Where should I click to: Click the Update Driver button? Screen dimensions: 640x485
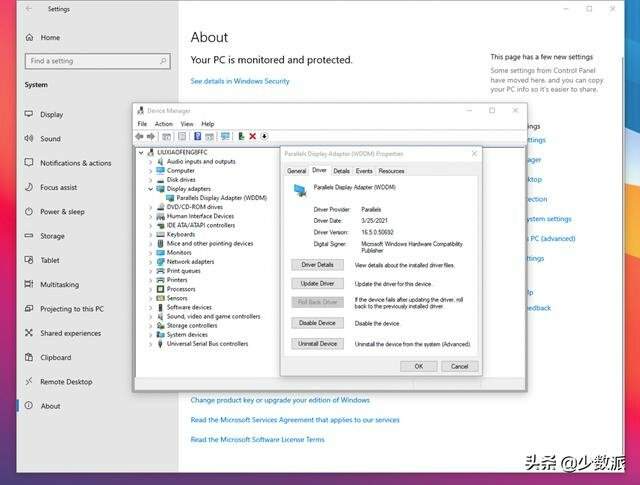(318, 283)
